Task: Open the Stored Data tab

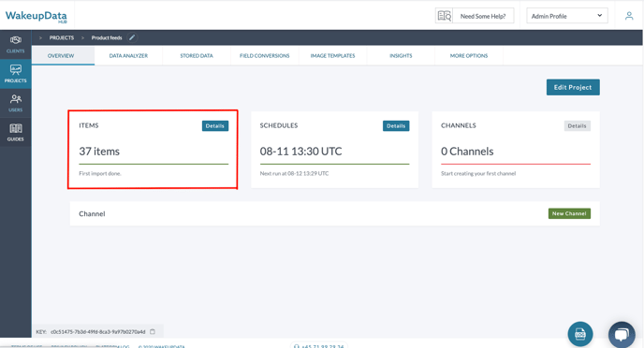Action: [x=197, y=56]
